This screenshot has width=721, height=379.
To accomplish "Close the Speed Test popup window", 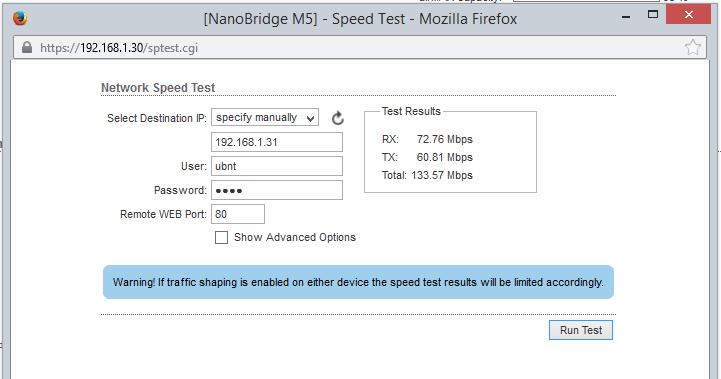I will 688,15.
